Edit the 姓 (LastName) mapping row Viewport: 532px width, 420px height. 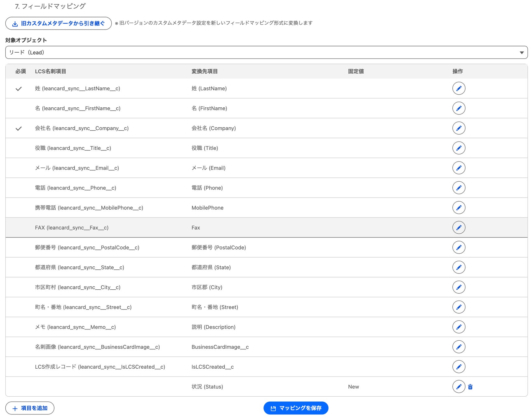(459, 88)
